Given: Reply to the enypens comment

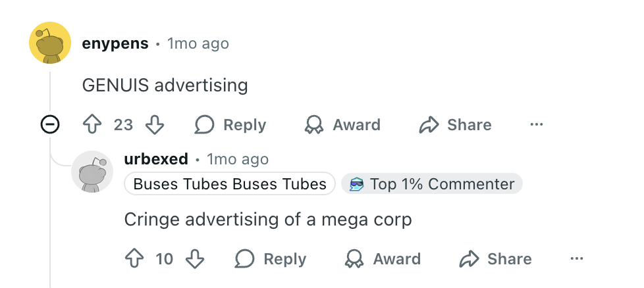Looking at the screenshot, I should click(230, 125).
